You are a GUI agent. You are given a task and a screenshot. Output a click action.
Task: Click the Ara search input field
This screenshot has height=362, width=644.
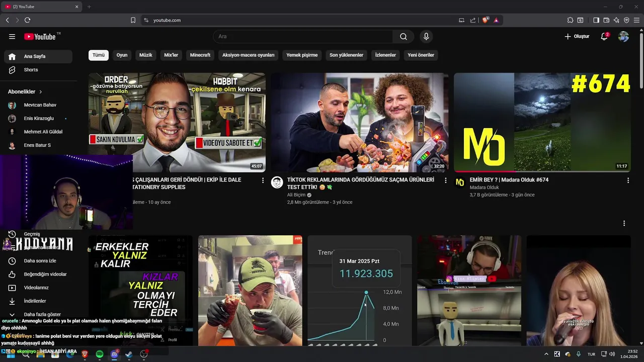(303, 36)
